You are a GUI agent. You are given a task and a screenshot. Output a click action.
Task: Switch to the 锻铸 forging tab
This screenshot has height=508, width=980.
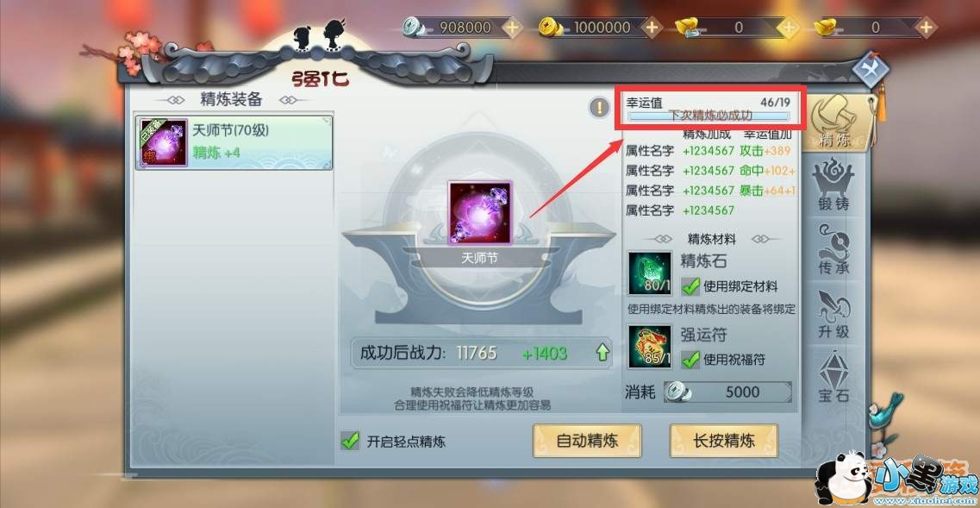click(x=834, y=185)
